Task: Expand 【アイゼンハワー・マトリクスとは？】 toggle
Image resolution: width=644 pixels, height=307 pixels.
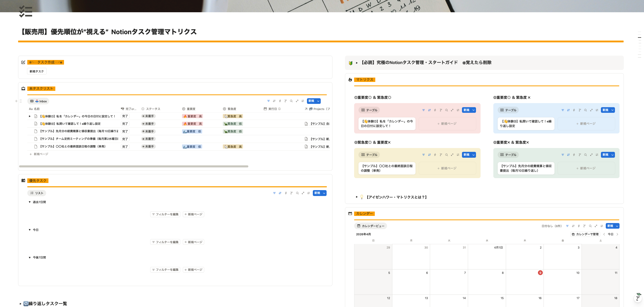Action: (357, 197)
